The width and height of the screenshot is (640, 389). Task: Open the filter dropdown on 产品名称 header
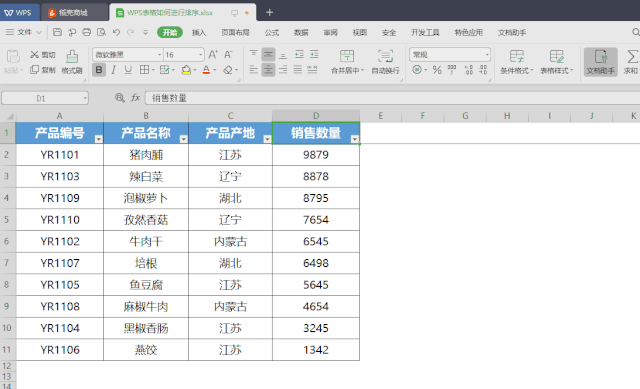coord(183,139)
